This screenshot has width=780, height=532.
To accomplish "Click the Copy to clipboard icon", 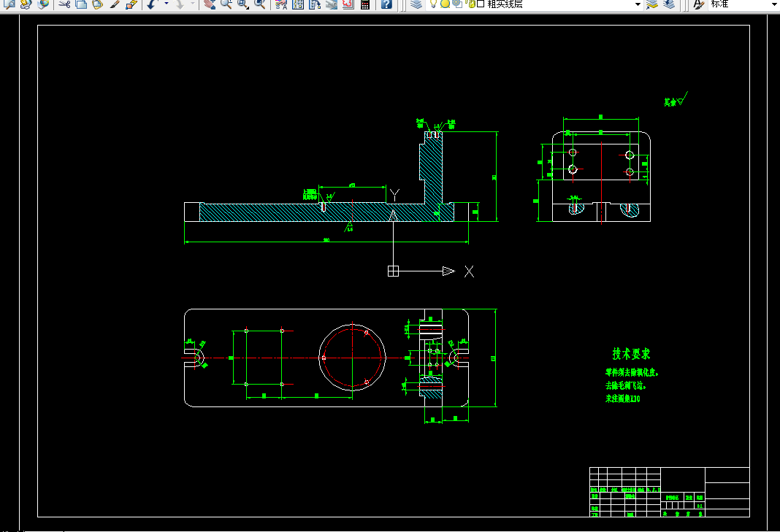I will click(x=81, y=4).
